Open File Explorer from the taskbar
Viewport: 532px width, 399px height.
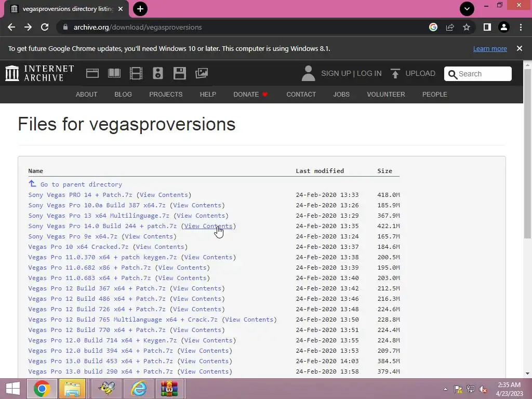72,389
